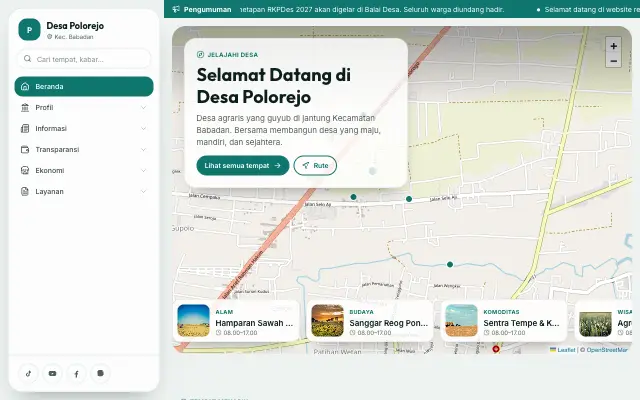640x400 pixels.
Task: Click the Desa Polorejo sidebar title
Action: click(75, 26)
